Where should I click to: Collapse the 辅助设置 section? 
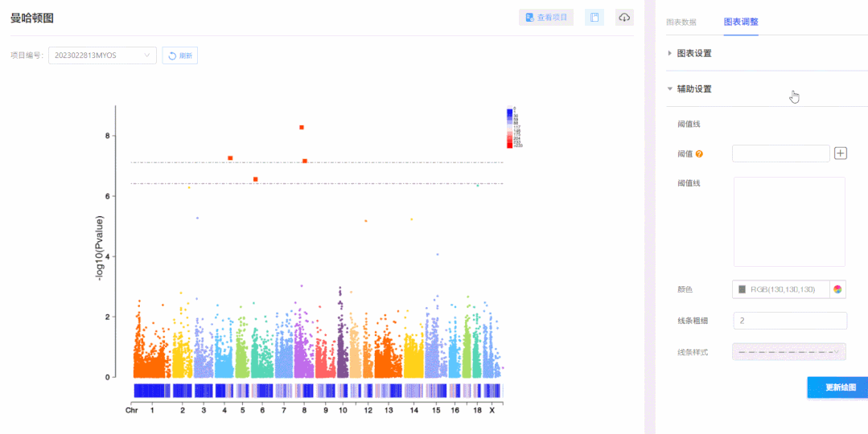click(693, 89)
